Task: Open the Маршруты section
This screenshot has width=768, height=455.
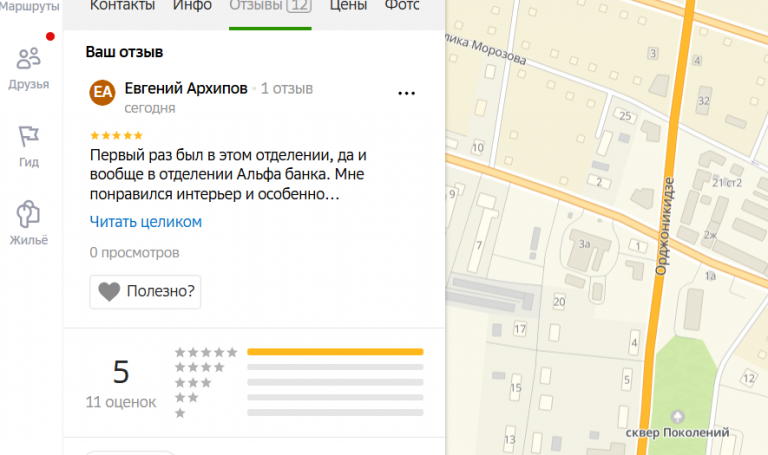Action: tap(29, 6)
